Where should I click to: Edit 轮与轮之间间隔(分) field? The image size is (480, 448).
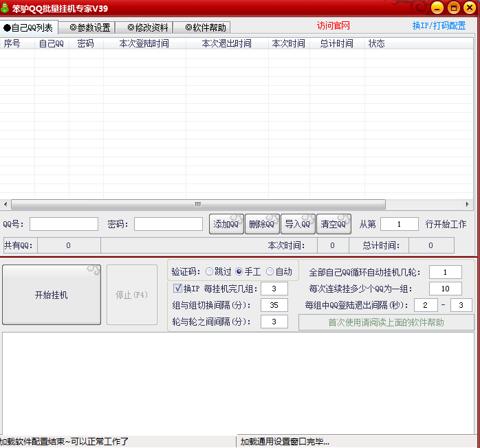click(274, 322)
